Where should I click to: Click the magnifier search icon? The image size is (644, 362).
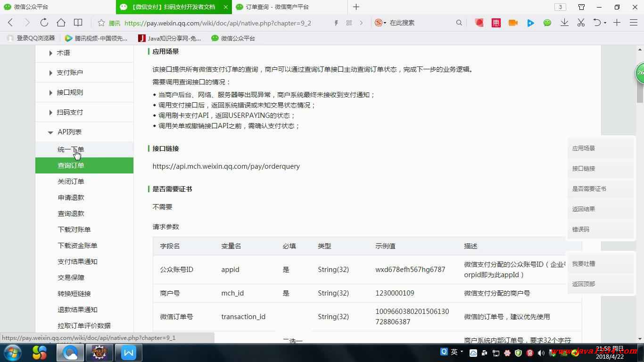(459, 23)
